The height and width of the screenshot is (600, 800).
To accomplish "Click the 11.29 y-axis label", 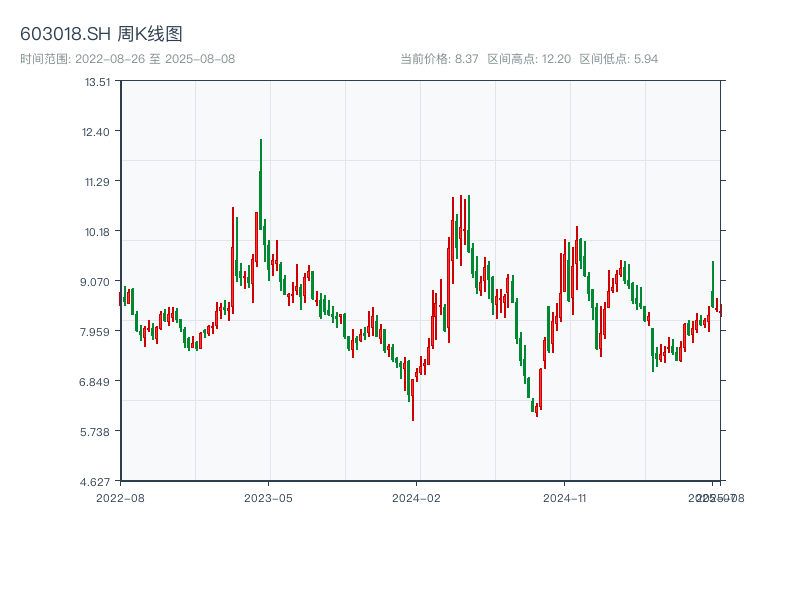I will pos(97,182).
